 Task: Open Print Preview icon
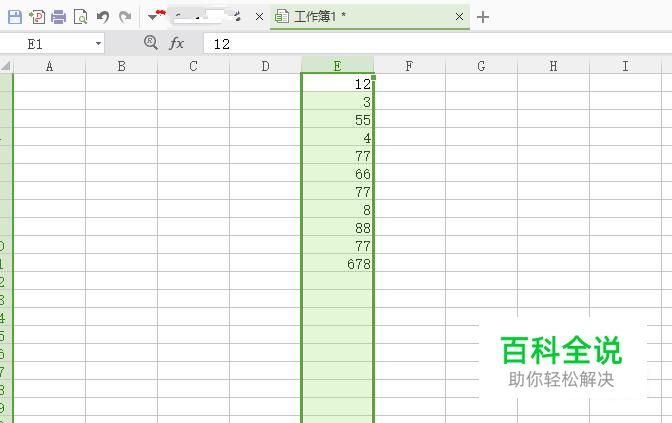pyautogui.click(x=81, y=17)
